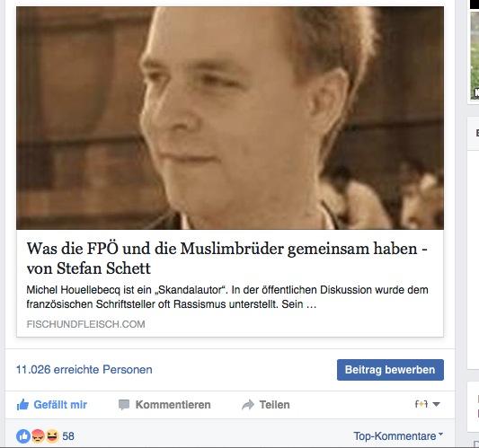Click the 58 reactions count

tap(68, 436)
